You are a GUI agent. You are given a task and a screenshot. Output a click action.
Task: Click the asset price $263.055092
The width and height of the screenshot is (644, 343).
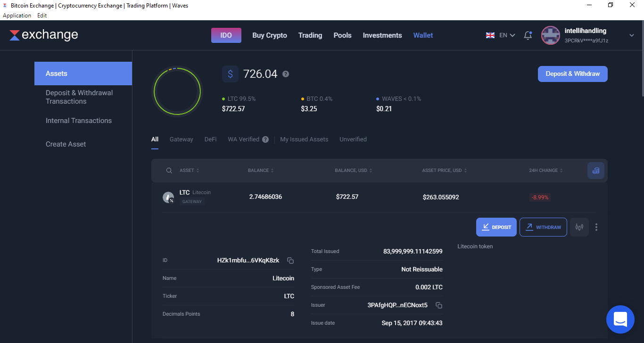pos(441,197)
